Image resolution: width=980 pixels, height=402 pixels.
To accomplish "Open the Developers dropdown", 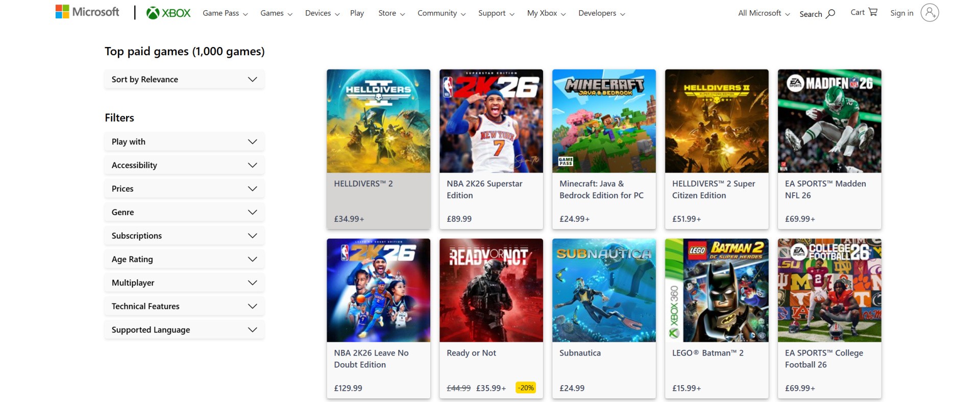I will click(601, 13).
